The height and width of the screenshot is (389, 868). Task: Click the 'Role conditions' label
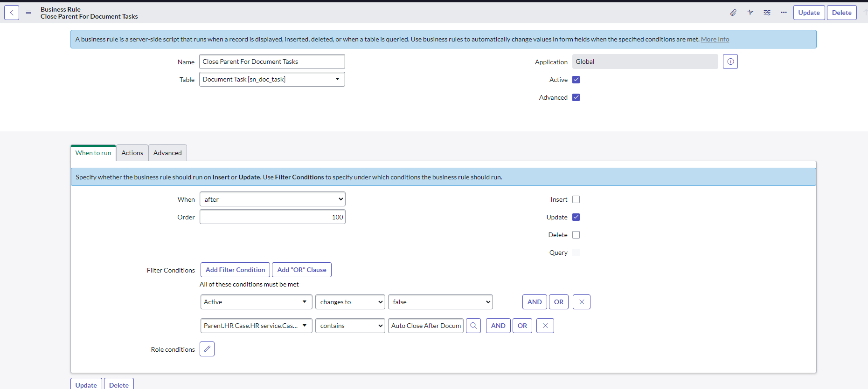click(x=173, y=349)
